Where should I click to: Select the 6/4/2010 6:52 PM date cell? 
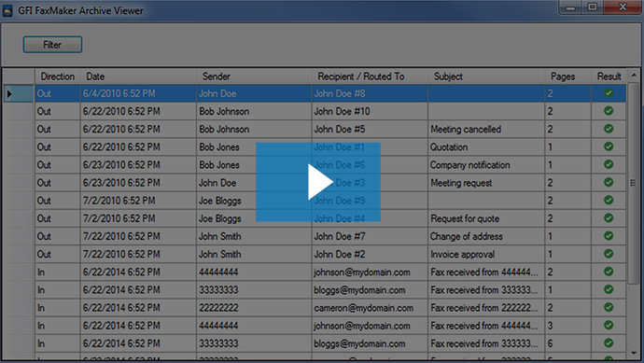point(138,93)
